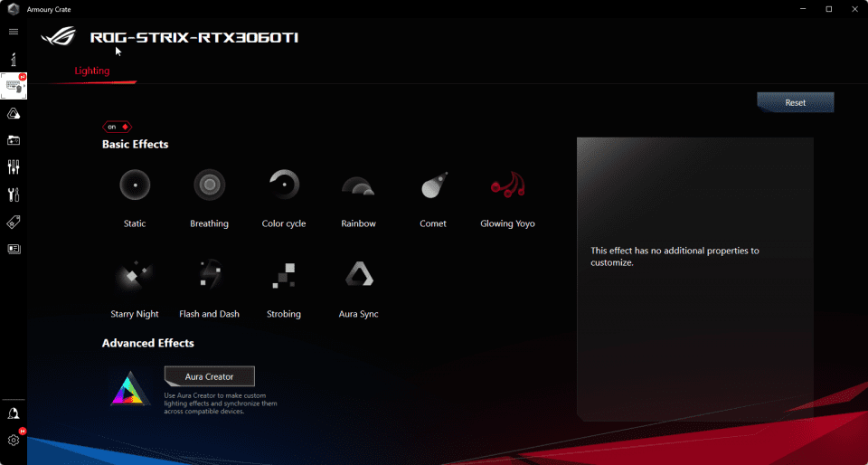Viewport: 868px width, 465px height.
Task: Toggle the lighting on/off switch
Action: click(117, 127)
